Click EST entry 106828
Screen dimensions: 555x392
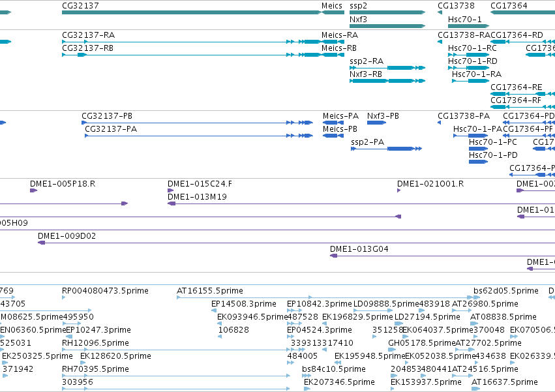[220, 337]
